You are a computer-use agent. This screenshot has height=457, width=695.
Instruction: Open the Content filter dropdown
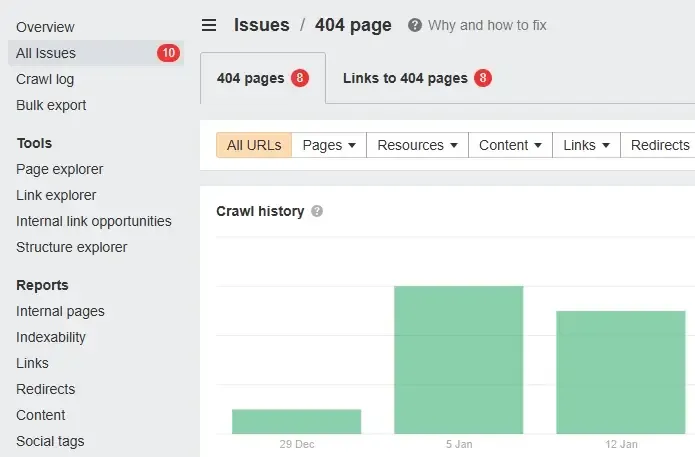510,145
